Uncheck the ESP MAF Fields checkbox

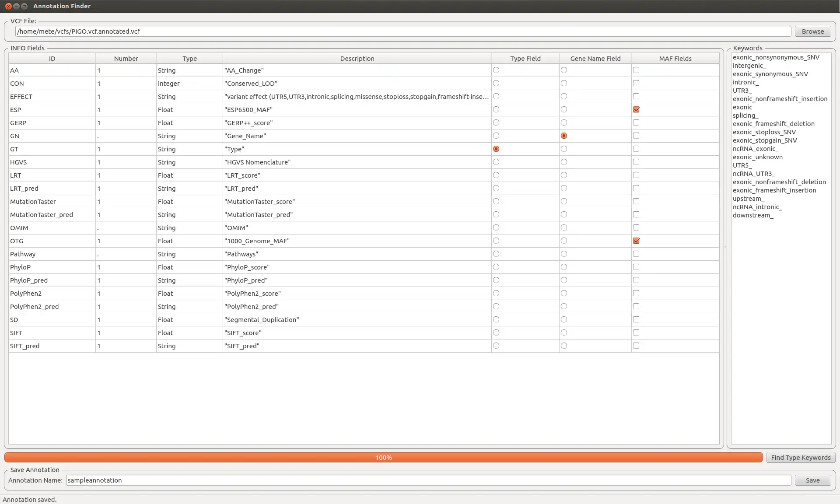[636, 109]
